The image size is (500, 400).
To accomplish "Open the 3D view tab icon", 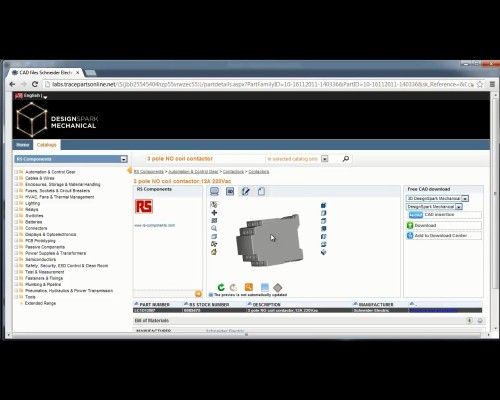I will point(230,191).
